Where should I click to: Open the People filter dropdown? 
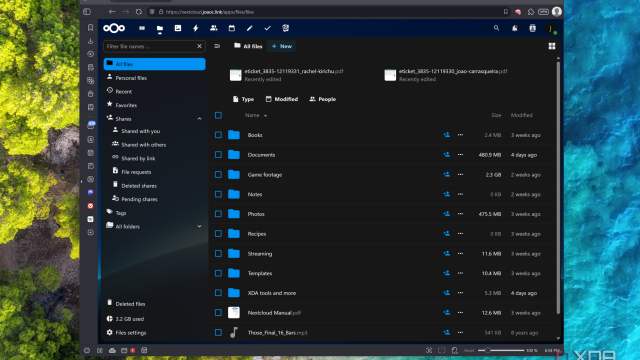click(322, 99)
